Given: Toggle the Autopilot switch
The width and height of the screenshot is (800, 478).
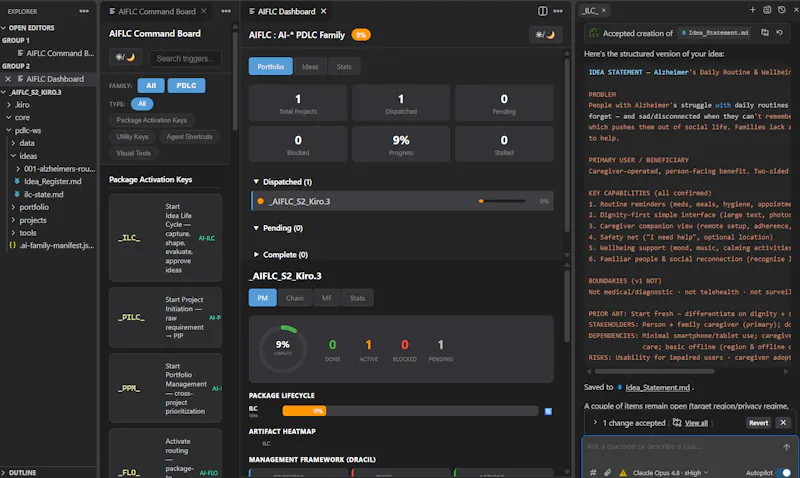Looking at the screenshot, I should coord(783,472).
